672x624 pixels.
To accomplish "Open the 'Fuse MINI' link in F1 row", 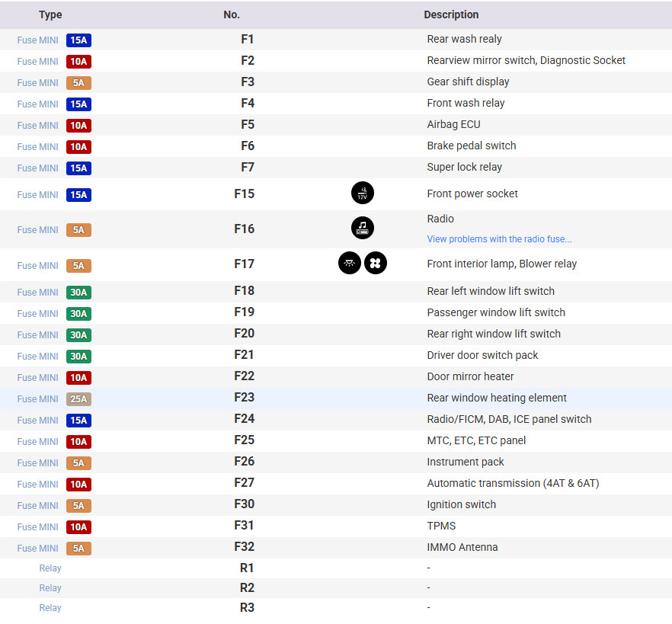I will click(38, 40).
